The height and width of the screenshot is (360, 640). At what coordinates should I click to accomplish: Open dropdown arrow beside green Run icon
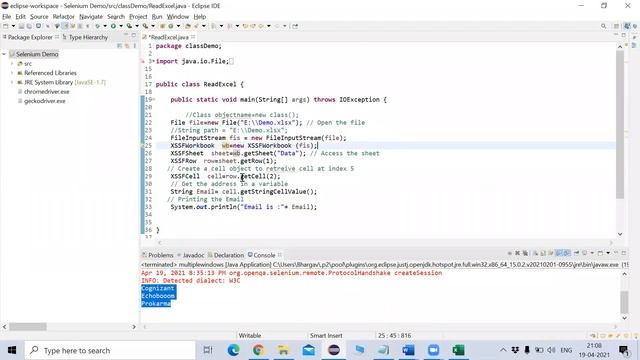click(x=121, y=26)
